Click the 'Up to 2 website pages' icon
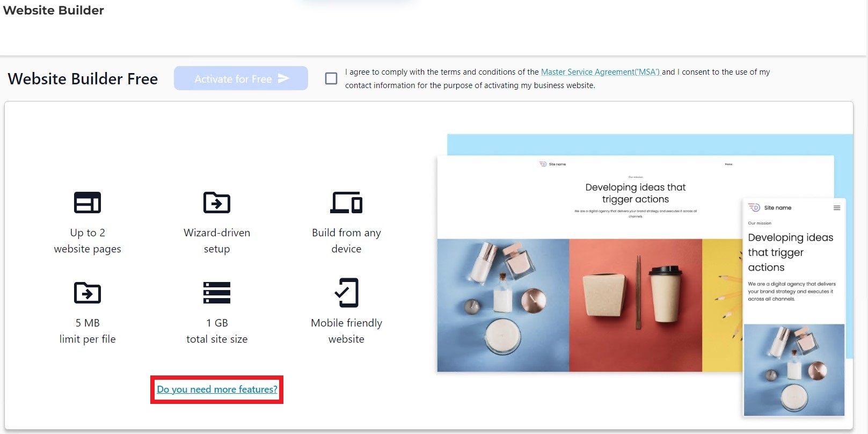This screenshot has height=434, width=868. 87,202
